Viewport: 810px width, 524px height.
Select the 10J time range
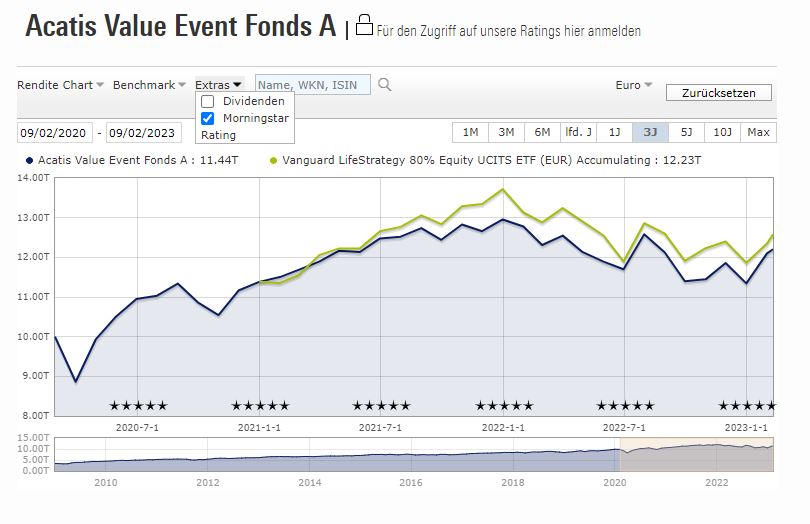(723, 132)
